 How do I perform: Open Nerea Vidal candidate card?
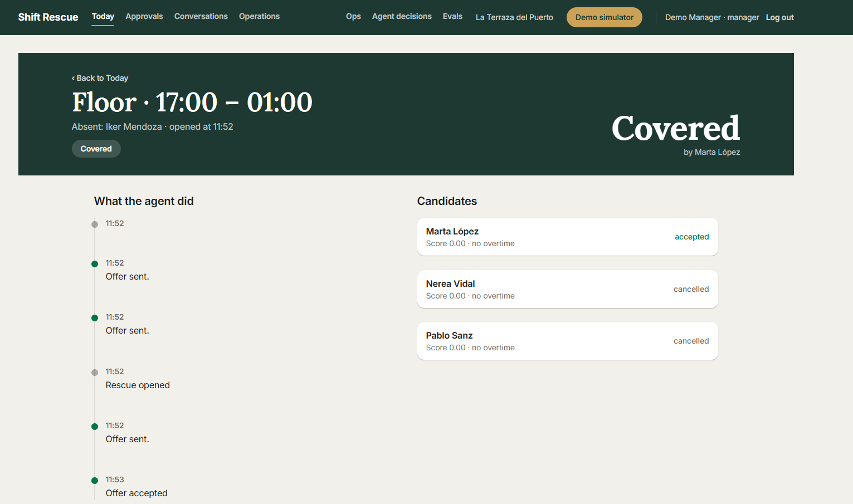pos(567,289)
